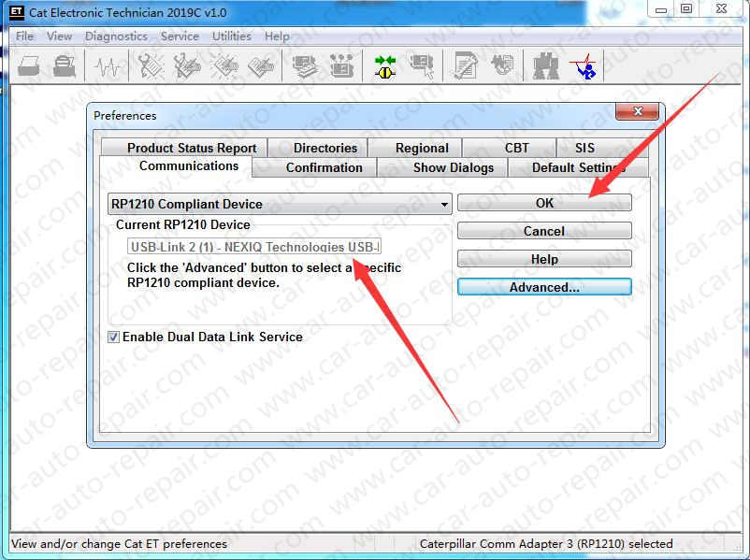Open the RP1210 Compliant Device dropdown
The height and width of the screenshot is (560, 750).
coord(280,204)
